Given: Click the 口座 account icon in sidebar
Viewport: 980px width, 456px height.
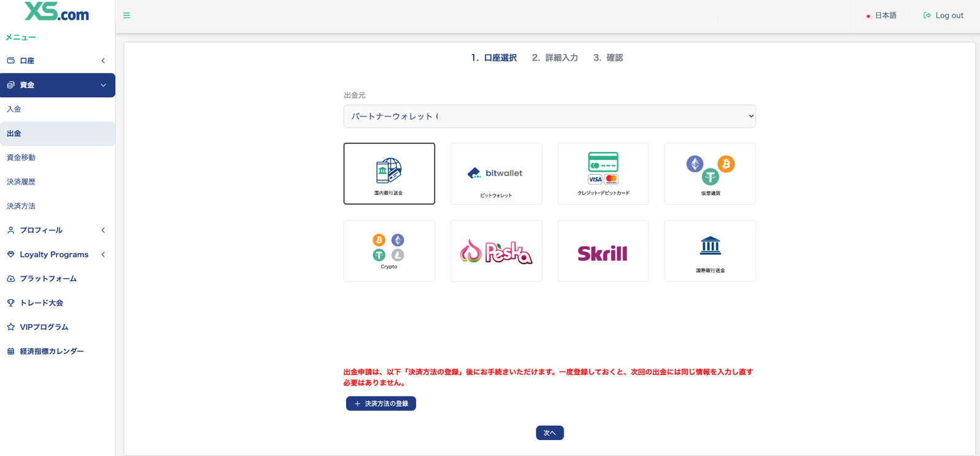Looking at the screenshot, I should click(11, 61).
